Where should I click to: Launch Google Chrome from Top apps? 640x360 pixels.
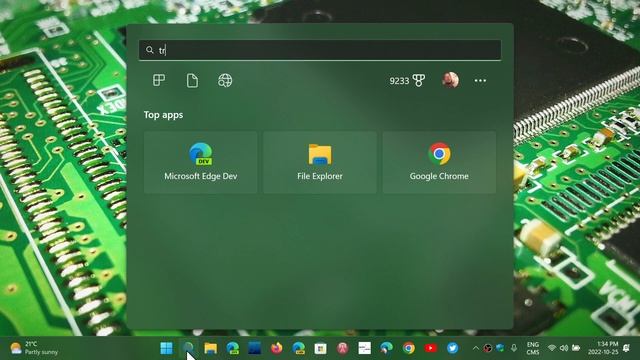pos(439,162)
